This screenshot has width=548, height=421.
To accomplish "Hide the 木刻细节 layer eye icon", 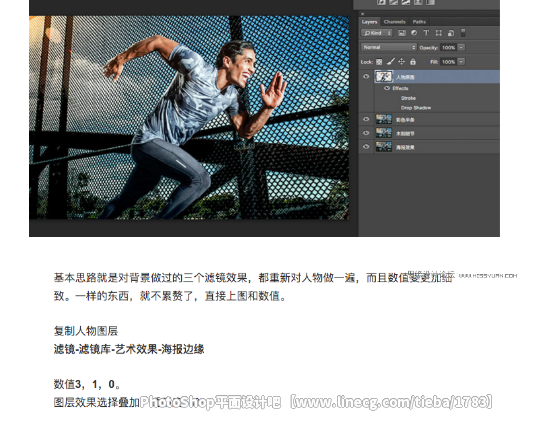I will 366,133.
